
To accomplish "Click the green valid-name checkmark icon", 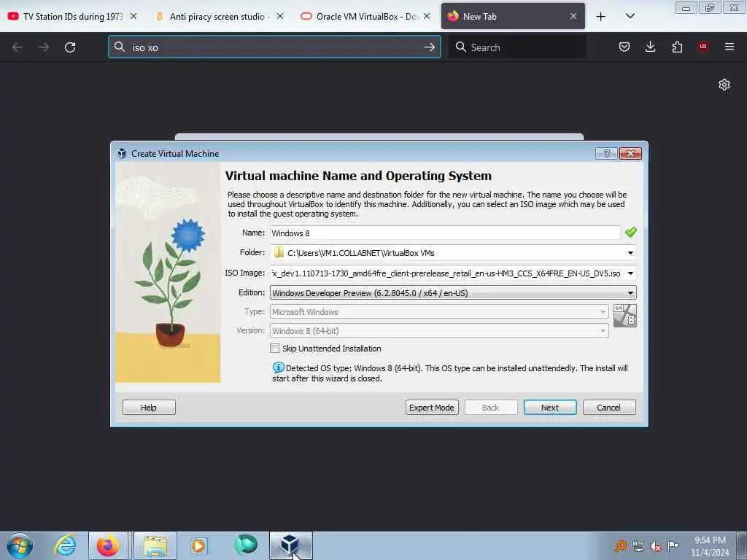I will (631, 233).
